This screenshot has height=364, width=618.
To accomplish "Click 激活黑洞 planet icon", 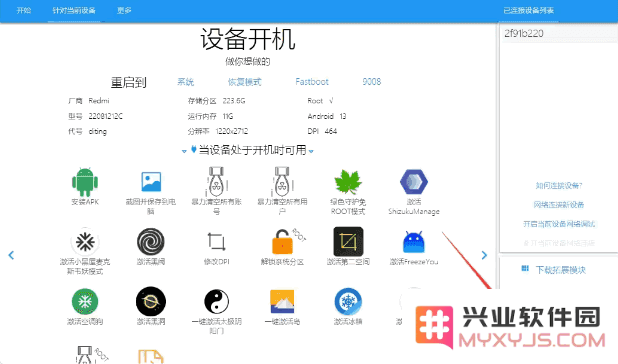I will (x=151, y=302).
